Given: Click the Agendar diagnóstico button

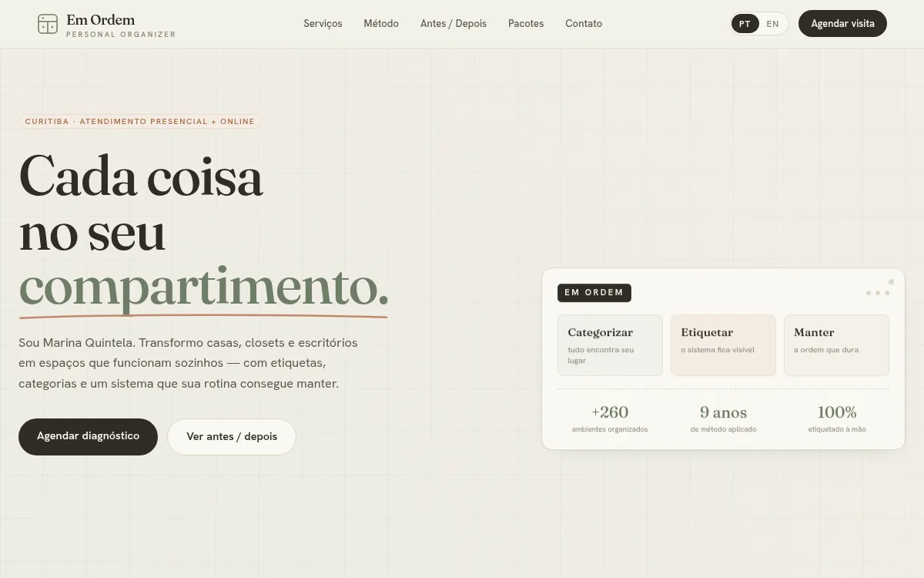Looking at the screenshot, I should tap(88, 436).
